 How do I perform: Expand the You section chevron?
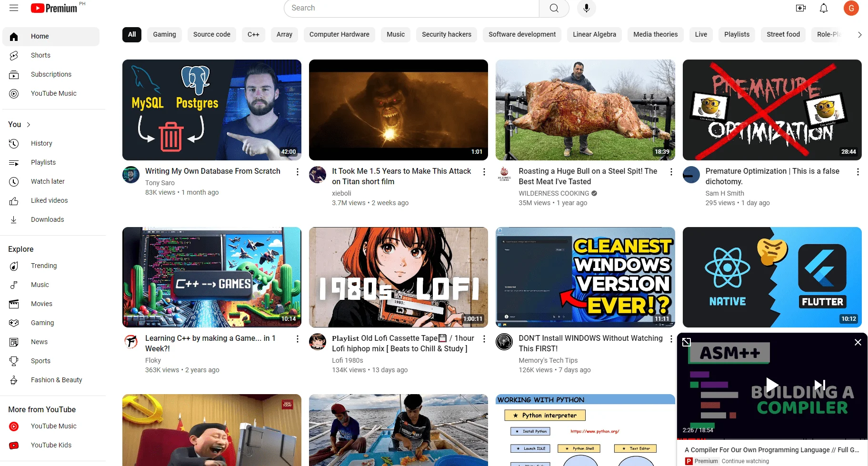[x=29, y=125]
